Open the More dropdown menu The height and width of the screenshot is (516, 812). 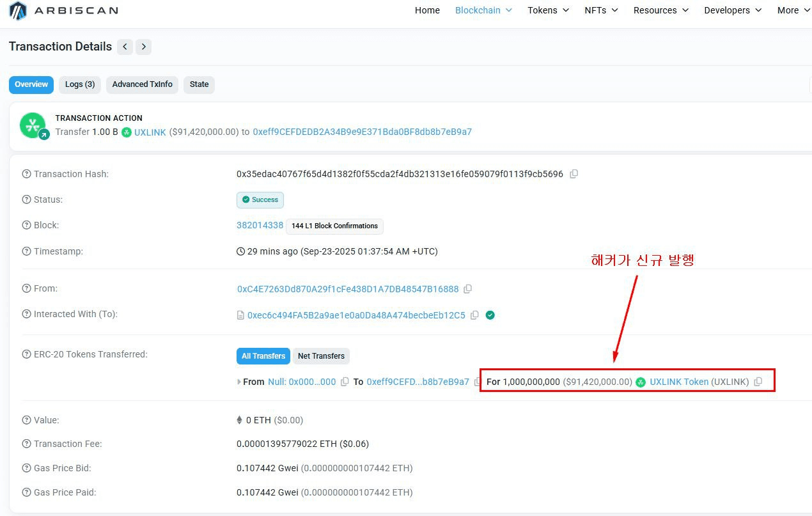[x=794, y=10]
